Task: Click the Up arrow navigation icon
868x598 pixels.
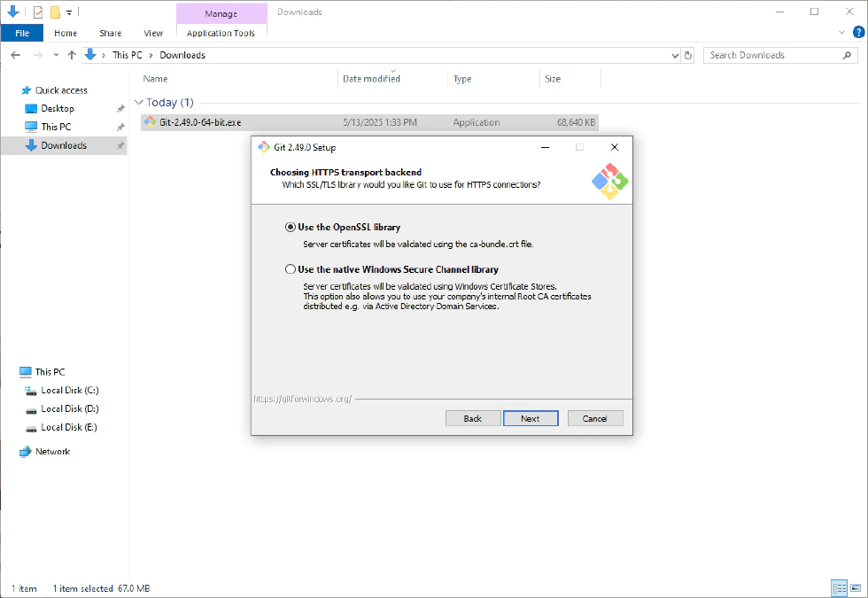Action: (72, 55)
